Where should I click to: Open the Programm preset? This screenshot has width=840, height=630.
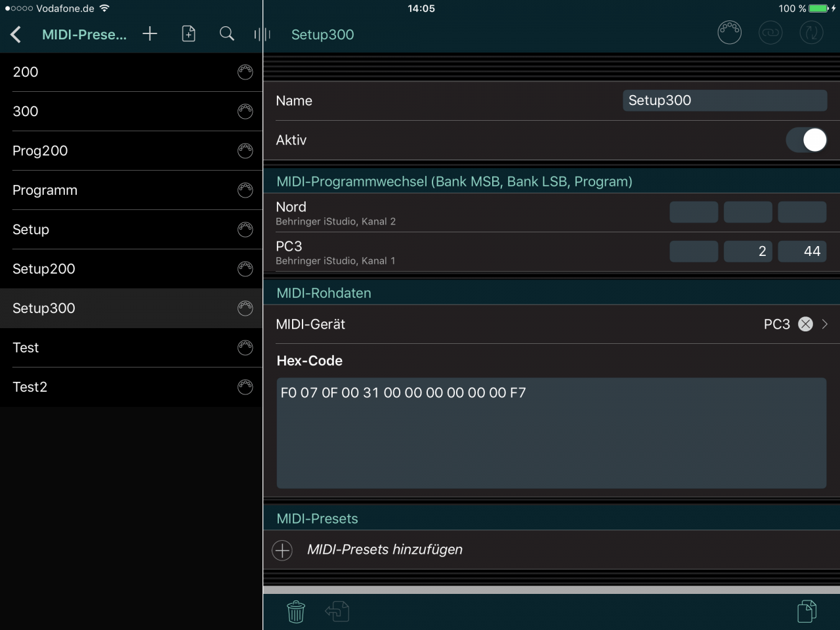pos(131,190)
